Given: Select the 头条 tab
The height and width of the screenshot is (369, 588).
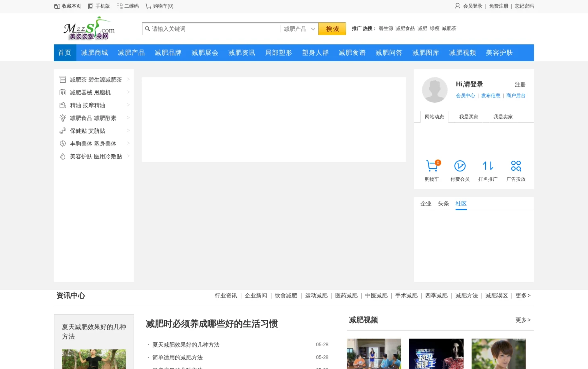Looking at the screenshot, I should coord(444,203).
